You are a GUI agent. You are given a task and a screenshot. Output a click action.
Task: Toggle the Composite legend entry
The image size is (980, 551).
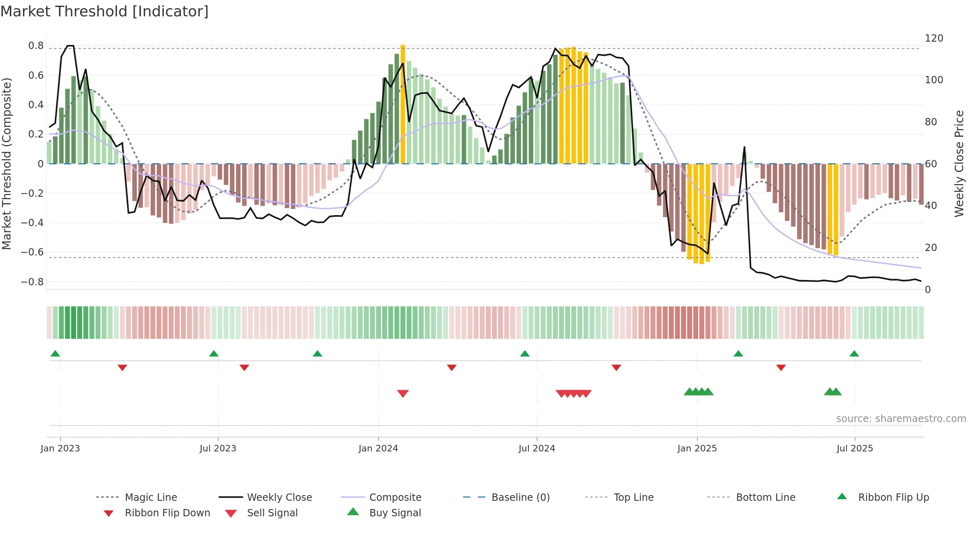(x=381, y=497)
